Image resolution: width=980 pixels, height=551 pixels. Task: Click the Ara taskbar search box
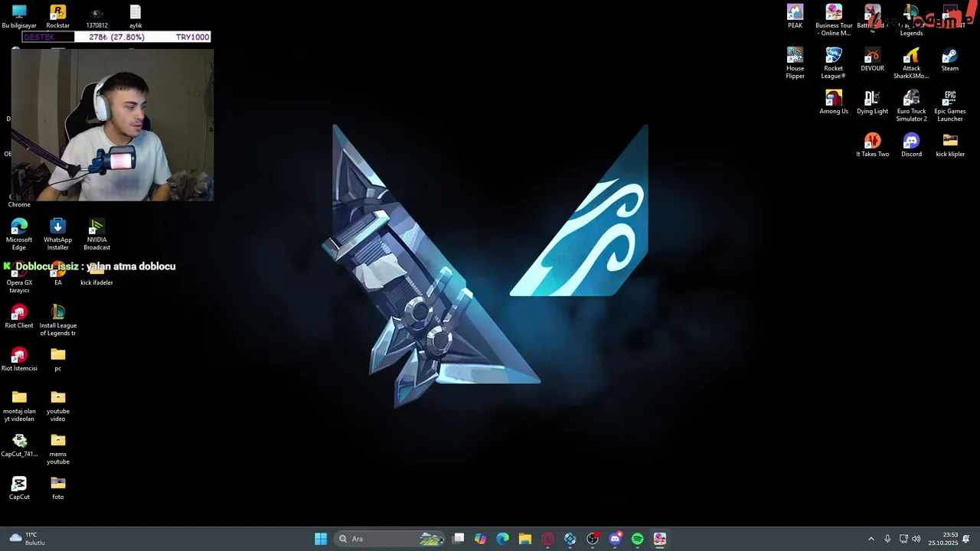click(x=390, y=539)
